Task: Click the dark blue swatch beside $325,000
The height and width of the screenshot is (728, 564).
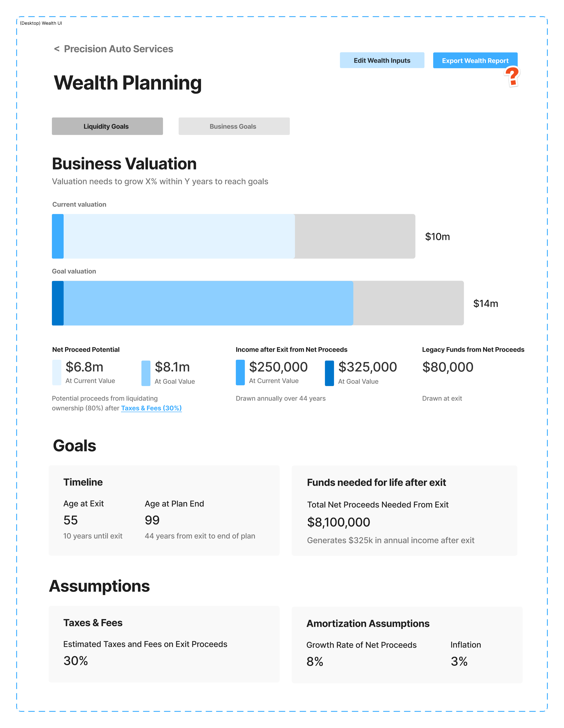Action: pos(329,373)
